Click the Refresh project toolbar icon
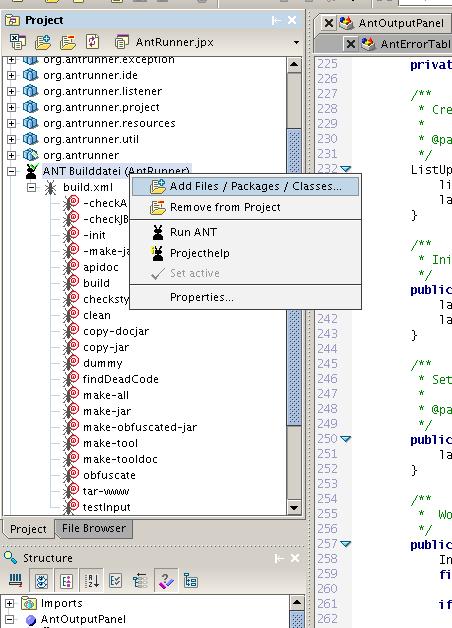 92,42
